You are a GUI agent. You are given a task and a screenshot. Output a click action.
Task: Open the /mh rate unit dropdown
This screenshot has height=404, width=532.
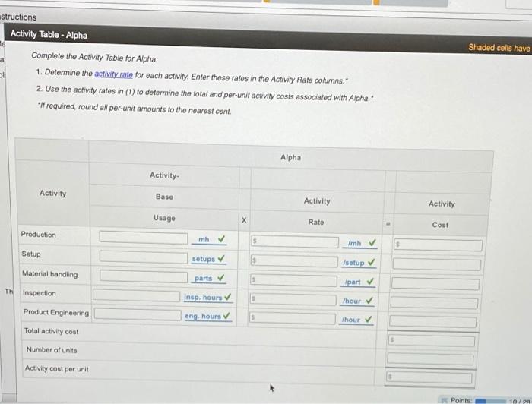pos(355,243)
